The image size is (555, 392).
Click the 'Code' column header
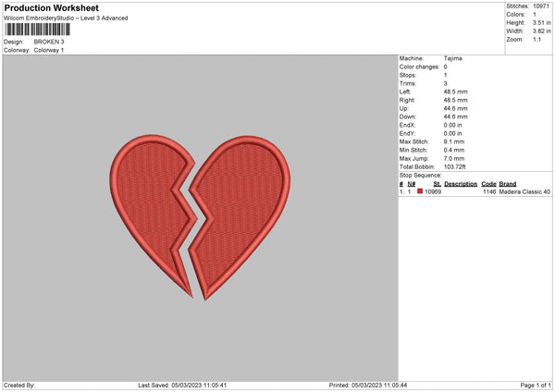click(x=488, y=184)
